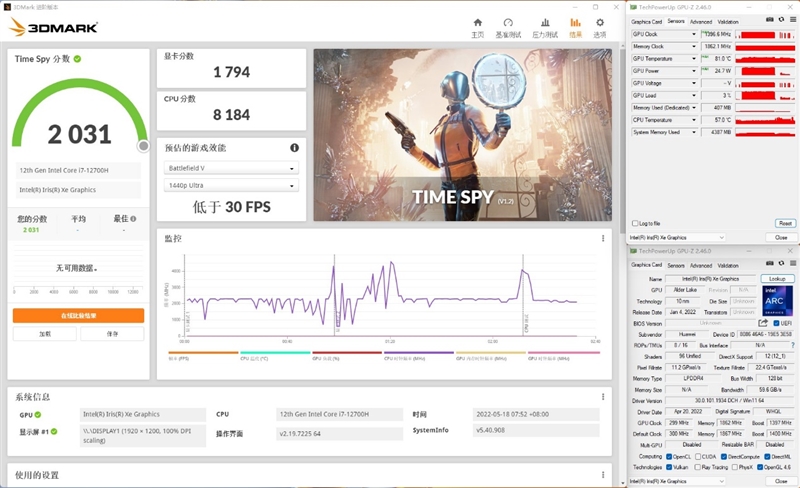Toggle the teal CPU temperature legend bar
800x488 pixels.
tap(275, 352)
